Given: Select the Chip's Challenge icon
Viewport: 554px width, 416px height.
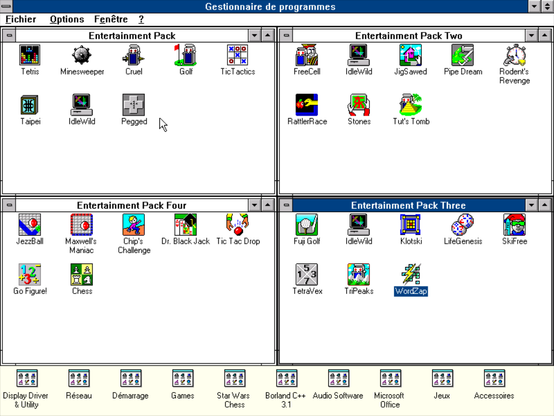Looking at the screenshot, I should coord(134,225).
